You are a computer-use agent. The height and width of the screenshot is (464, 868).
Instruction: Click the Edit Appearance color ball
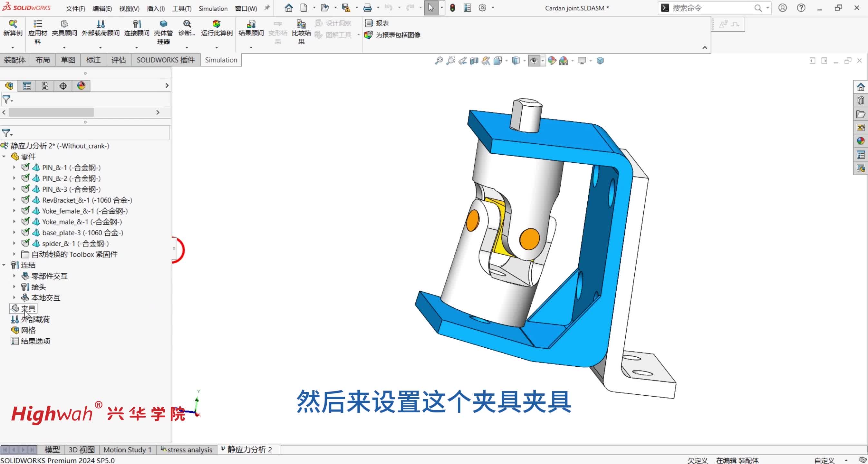(552, 61)
